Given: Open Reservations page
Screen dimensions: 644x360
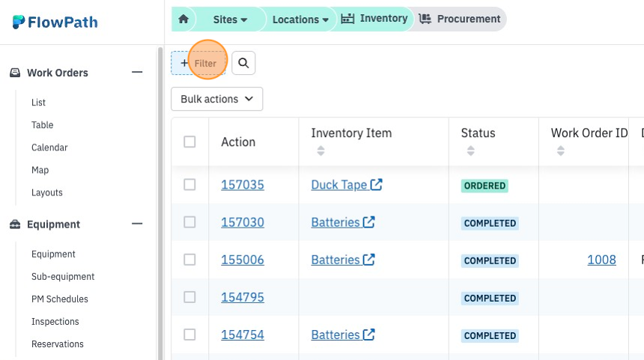Looking at the screenshot, I should coord(58,344).
